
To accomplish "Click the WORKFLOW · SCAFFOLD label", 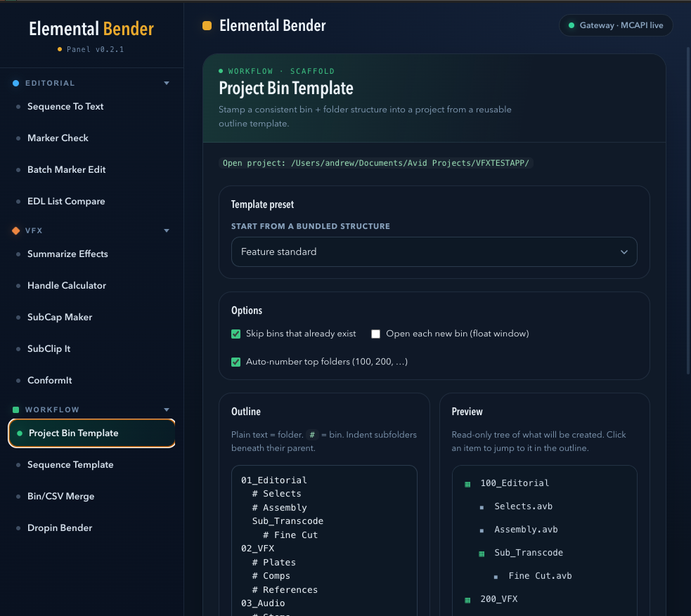I will click(x=281, y=72).
